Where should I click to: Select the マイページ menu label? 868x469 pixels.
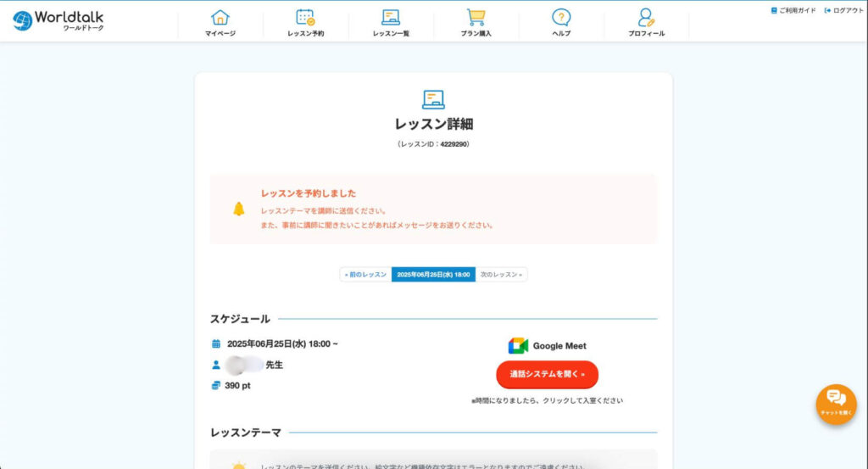(220, 34)
